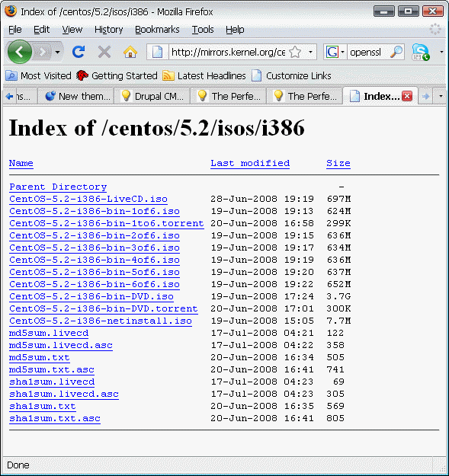The width and height of the screenshot is (449, 476).
Task: Download CentOS-5.2-i386-bin-3of6.iso
Action: click(95, 248)
